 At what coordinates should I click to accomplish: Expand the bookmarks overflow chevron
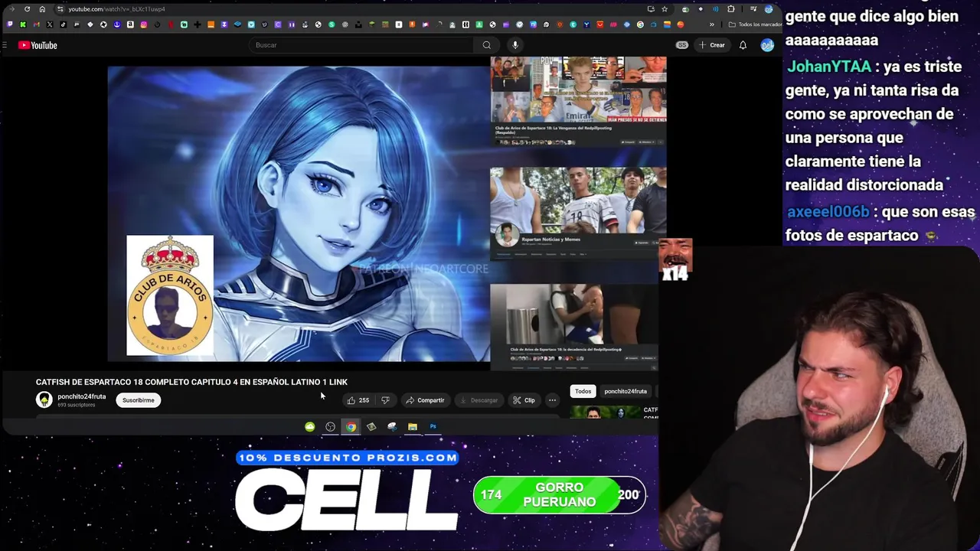point(712,24)
